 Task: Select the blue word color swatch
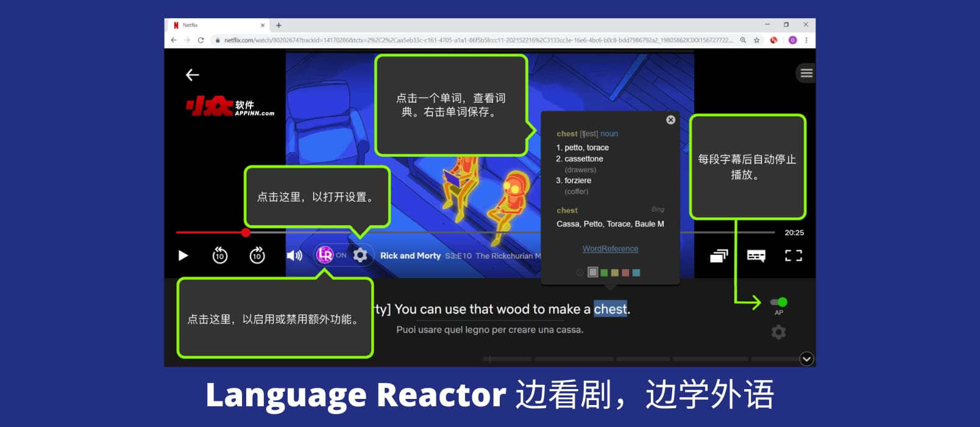click(636, 273)
